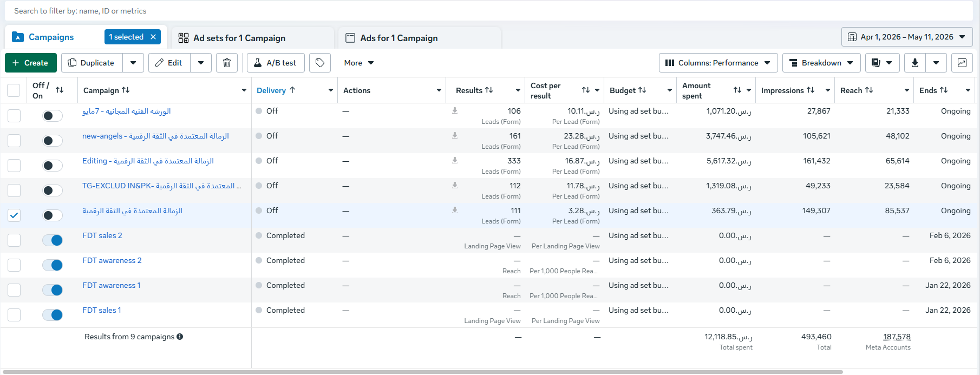The height and width of the screenshot is (375, 980).
Task: Click the horizontal scrollbar at bottom
Action: tap(422, 372)
